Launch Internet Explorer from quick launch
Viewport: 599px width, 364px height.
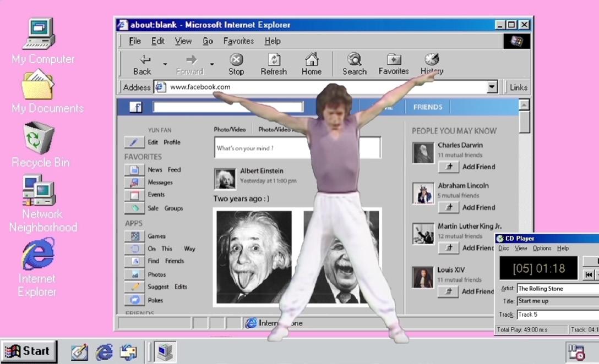(x=104, y=352)
